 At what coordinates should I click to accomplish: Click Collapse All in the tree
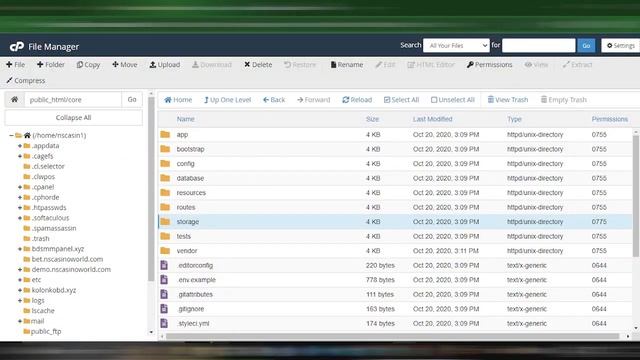[x=73, y=118]
